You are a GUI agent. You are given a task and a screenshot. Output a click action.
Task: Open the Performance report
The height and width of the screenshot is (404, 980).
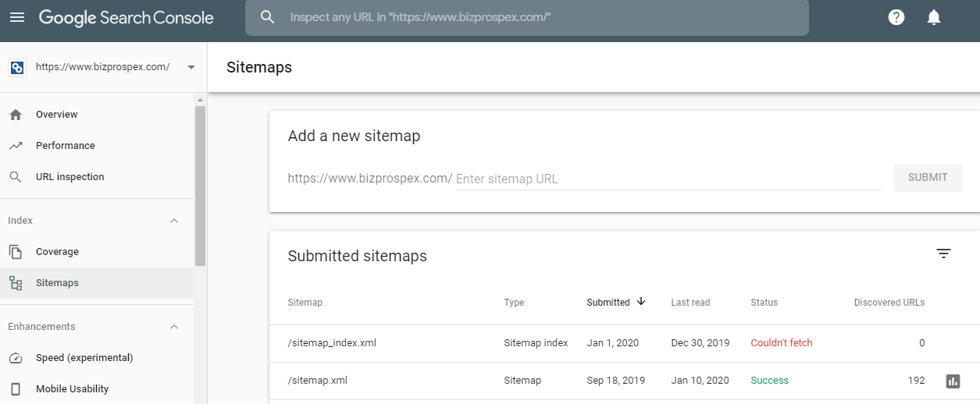coord(65,146)
